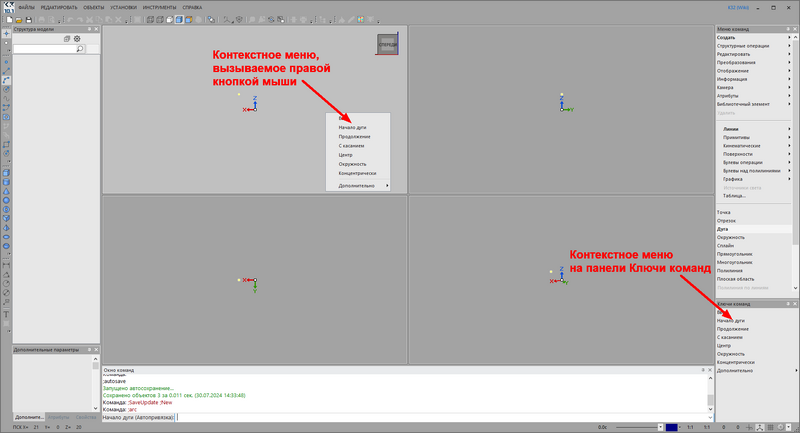Screen dimensions: 800x433
Task: Select the Line segment drawing tool
Action: (x=6, y=71)
